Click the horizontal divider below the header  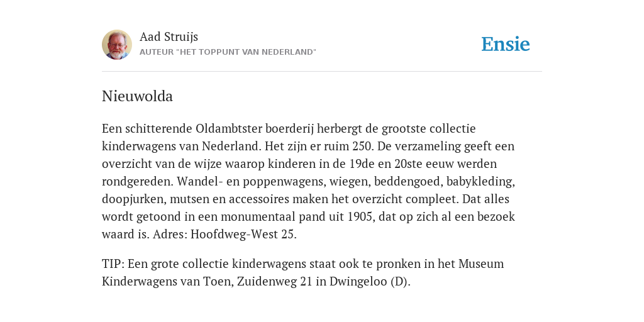tap(322, 72)
